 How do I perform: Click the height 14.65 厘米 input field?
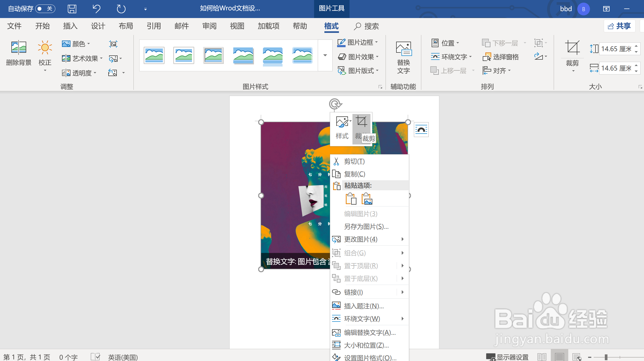point(616,49)
